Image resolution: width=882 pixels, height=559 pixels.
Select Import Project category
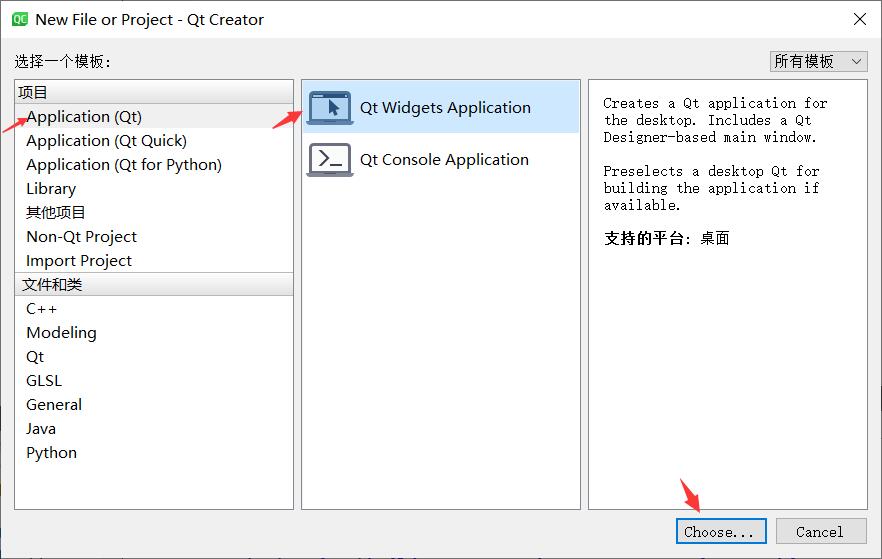click(x=79, y=261)
